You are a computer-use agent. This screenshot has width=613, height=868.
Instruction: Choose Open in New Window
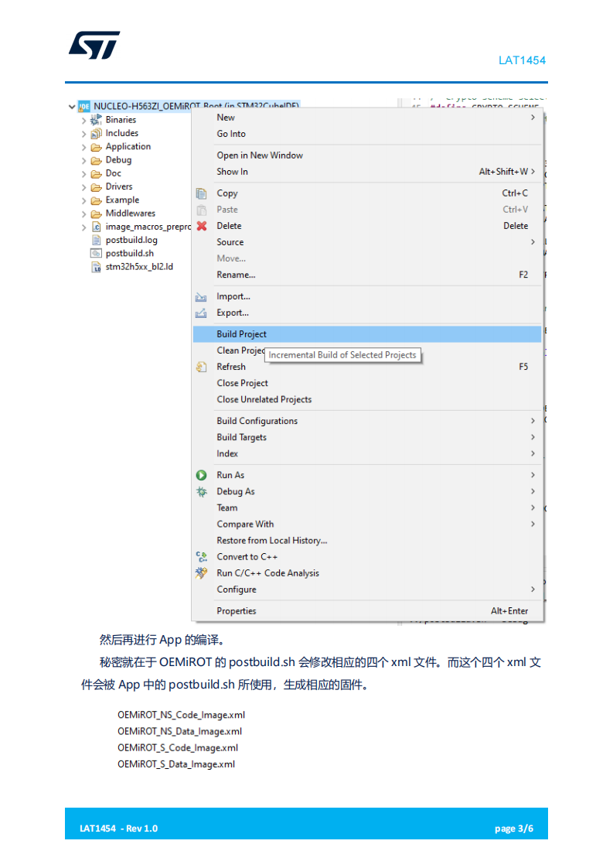[367, 155]
